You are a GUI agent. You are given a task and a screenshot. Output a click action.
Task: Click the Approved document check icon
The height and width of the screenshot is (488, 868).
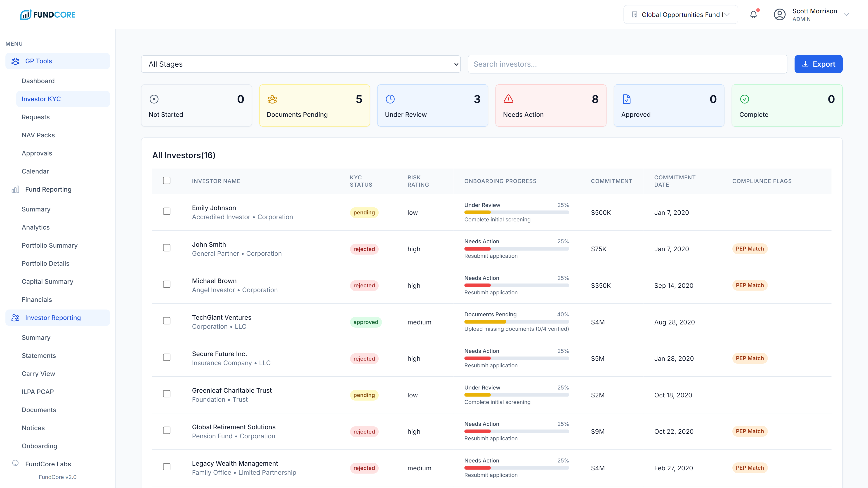tap(626, 99)
